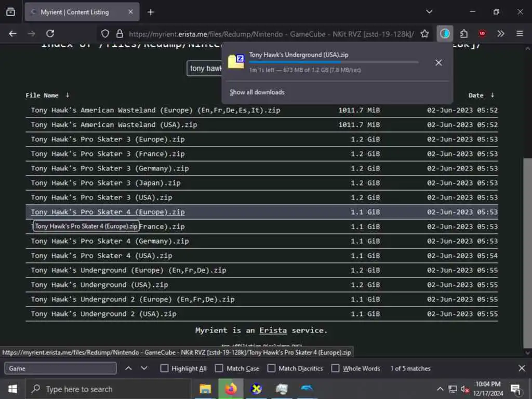Viewport: 532px width, 399px height.
Task: Reload the current Myrient page
Action: click(x=50, y=34)
